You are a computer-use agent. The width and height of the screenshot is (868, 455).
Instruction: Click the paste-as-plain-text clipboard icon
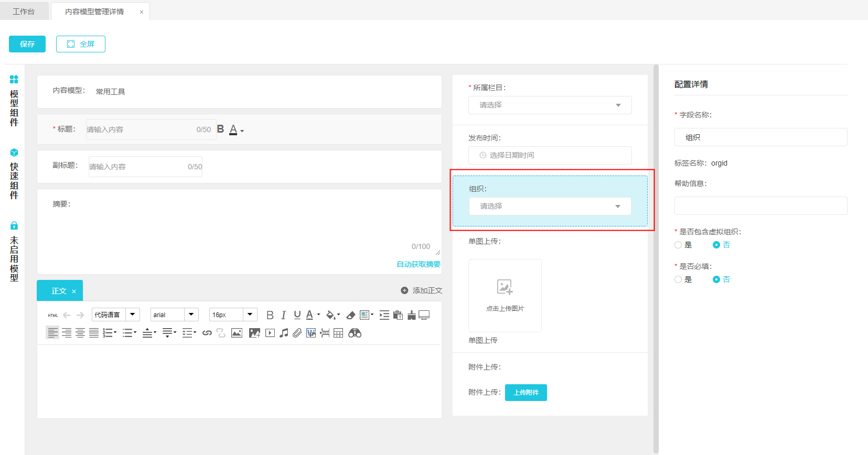398,315
